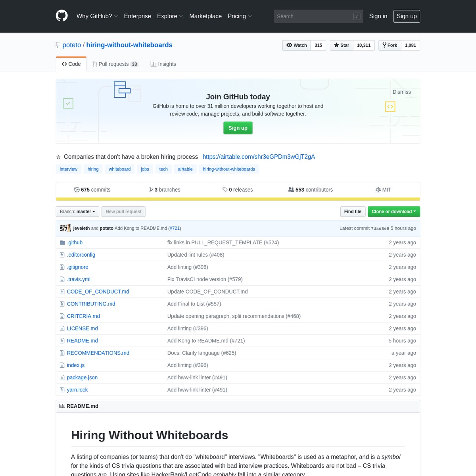Click the file icon next to yarn.lock

coord(62,390)
